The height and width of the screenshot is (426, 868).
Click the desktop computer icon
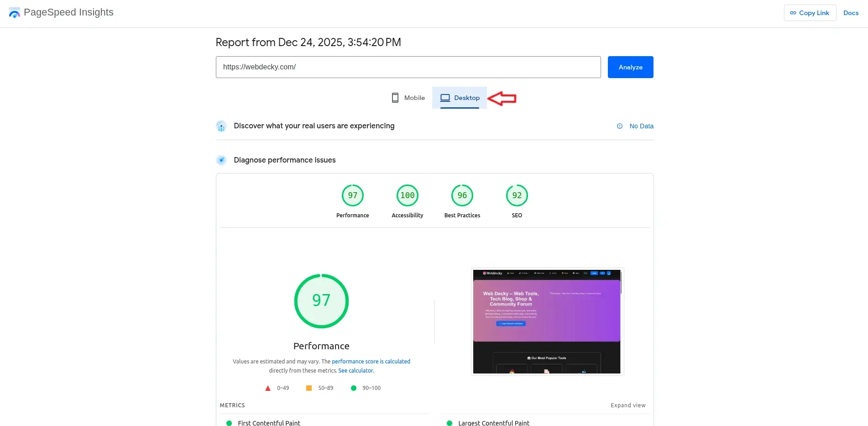(444, 97)
